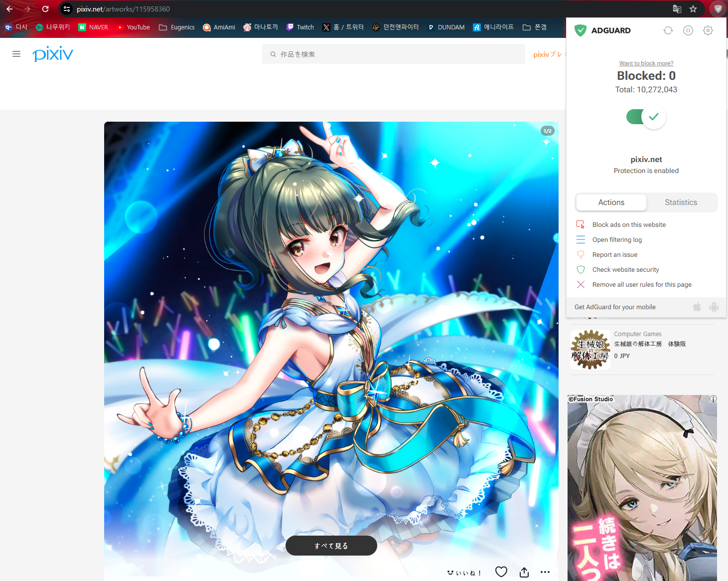Pause AdGuard protection using the pause icon
Screen dimensions: 728x581
(x=688, y=30)
